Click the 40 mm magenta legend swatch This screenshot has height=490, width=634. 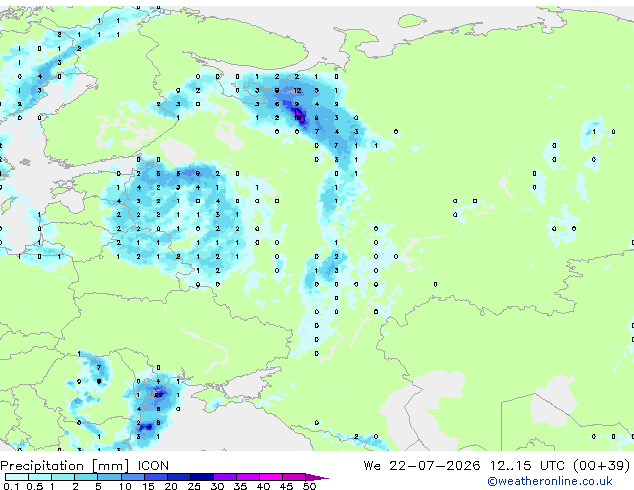[x=271, y=477]
